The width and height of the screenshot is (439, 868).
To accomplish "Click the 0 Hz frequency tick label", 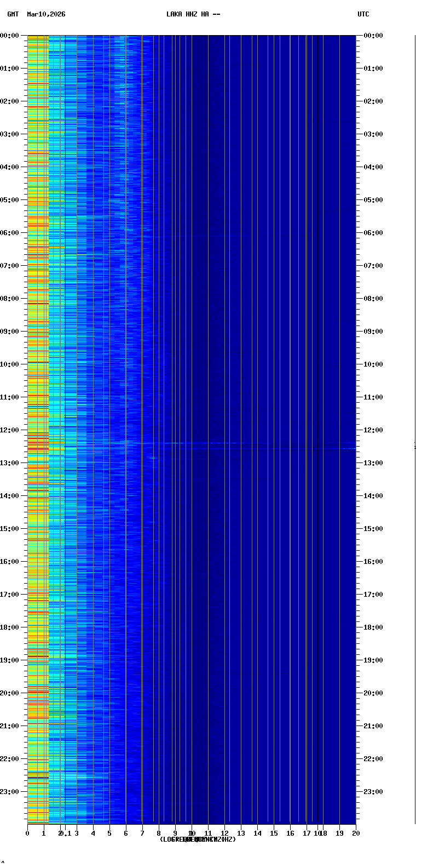I will 27,833.
